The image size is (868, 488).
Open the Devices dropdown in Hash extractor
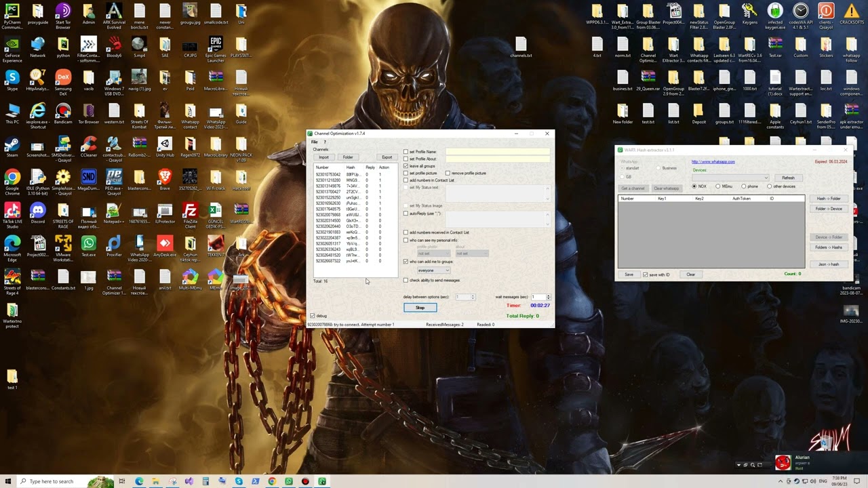[x=730, y=178]
